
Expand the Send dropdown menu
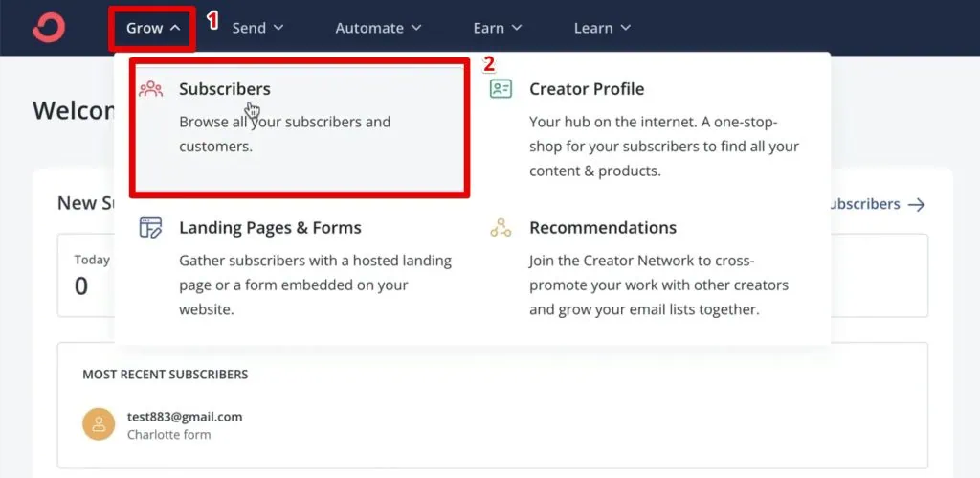point(257,28)
